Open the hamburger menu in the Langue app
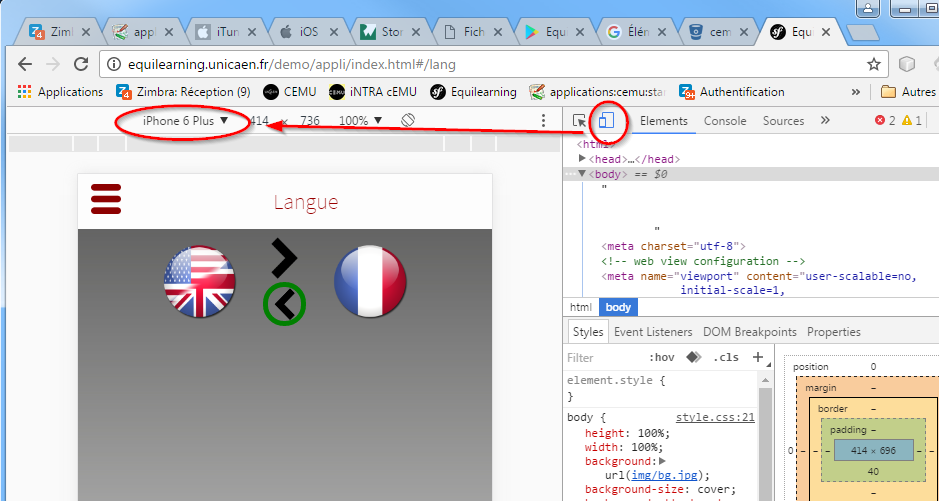Viewport: 939px width, 501px height. [x=106, y=199]
